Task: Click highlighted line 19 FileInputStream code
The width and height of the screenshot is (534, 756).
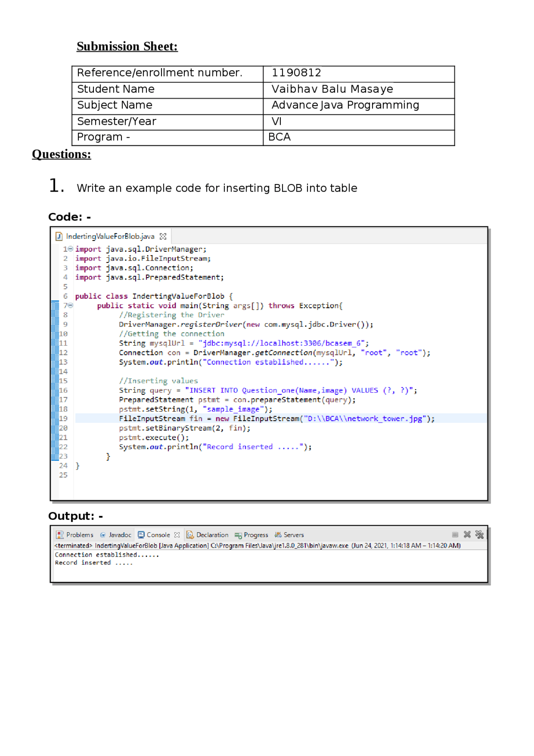Action: click(277, 419)
